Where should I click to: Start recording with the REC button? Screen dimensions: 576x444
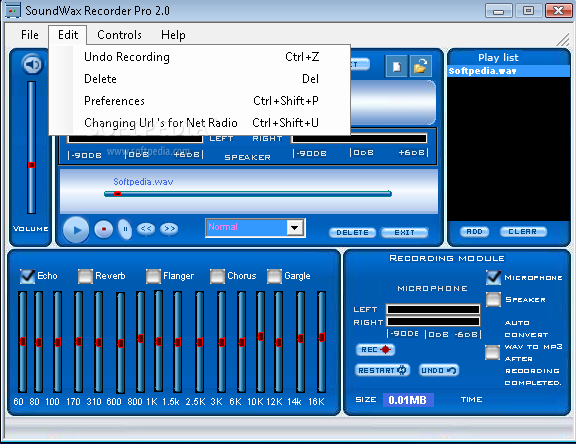tap(375, 350)
